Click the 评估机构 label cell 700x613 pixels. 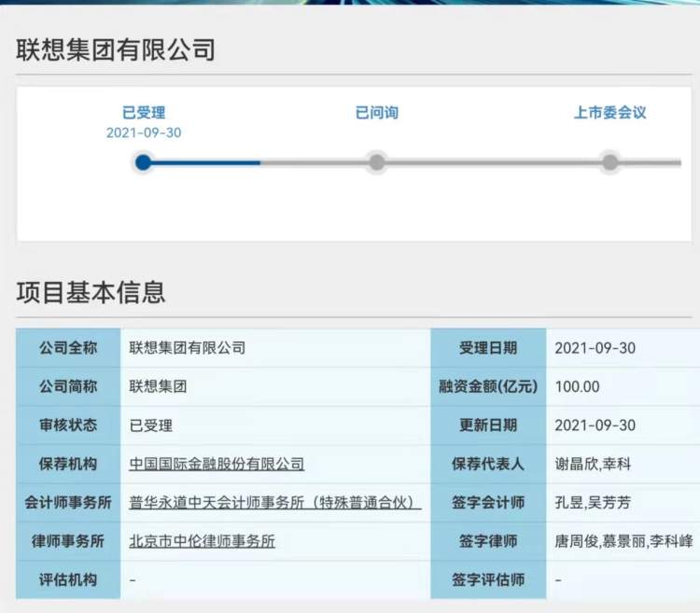tap(68, 580)
